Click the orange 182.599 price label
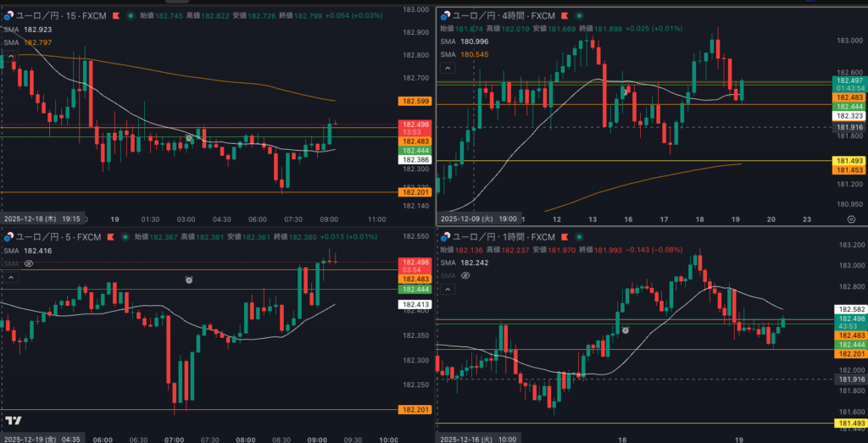 415,102
